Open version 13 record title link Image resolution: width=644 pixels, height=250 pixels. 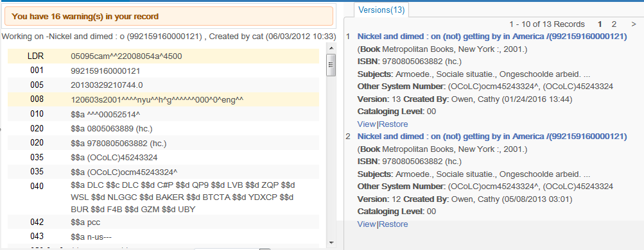coord(492,37)
